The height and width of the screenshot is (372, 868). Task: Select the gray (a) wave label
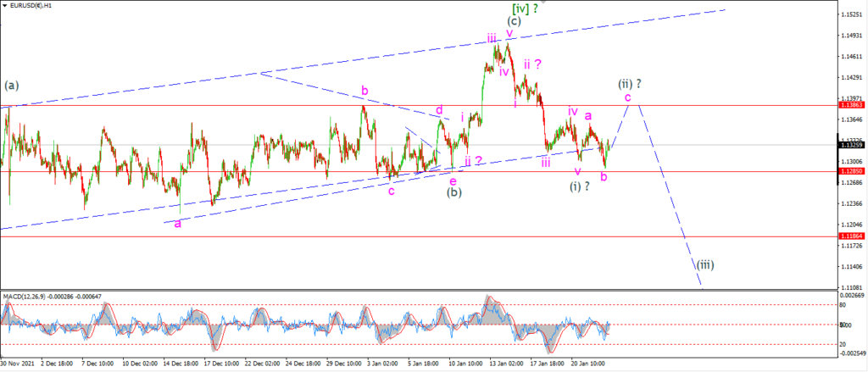point(11,86)
